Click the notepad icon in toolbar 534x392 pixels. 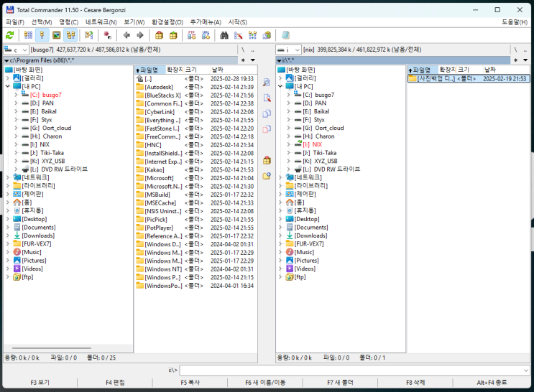(x=285, y=35)
